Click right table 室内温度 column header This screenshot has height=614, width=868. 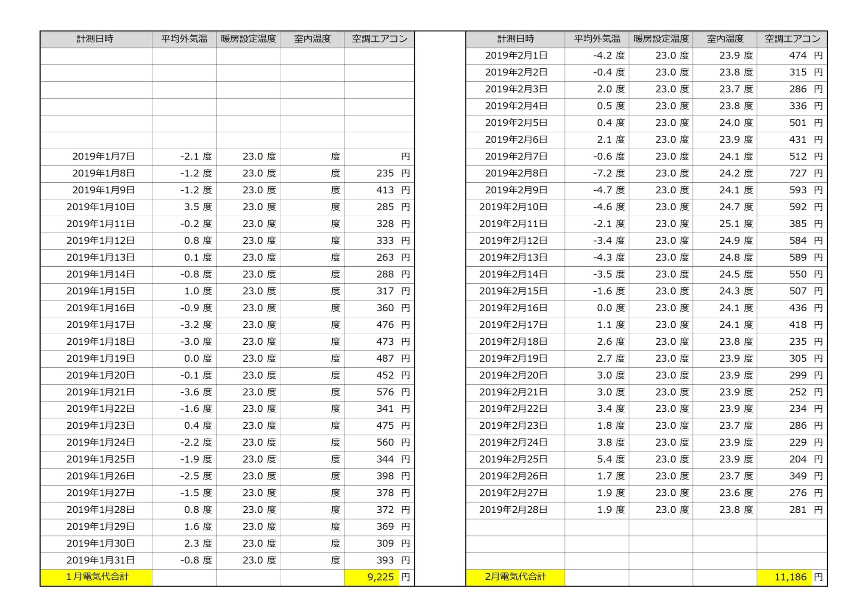[725, 39]
